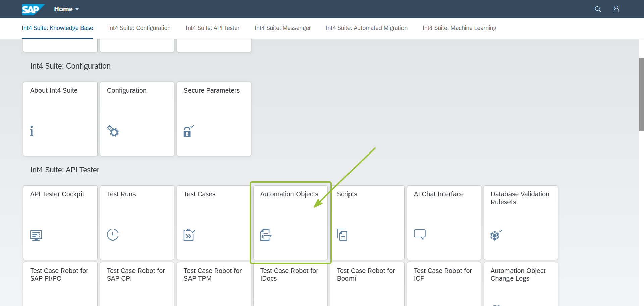The image size is (644, 306).
Task: Open Test Case Robot for SAP TPM tile
Action: click(214, 284)
